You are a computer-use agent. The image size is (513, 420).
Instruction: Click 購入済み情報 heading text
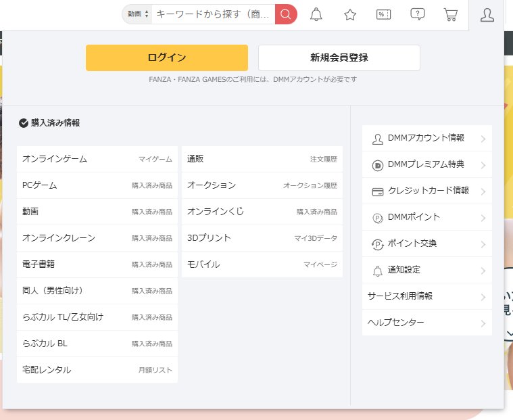pyautogui.click(x=55, y=123)
